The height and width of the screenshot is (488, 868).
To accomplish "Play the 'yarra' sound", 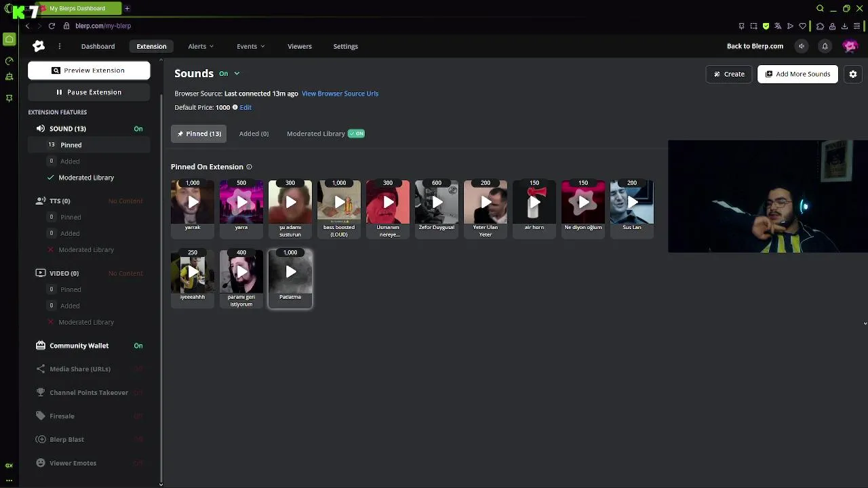I will pyautogui.click(x=241, y=202).
